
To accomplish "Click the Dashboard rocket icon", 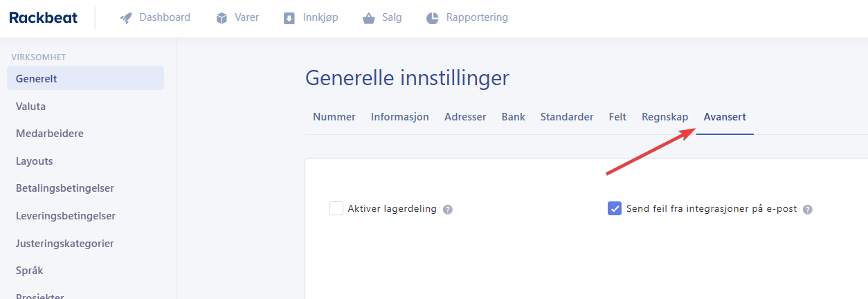I will (126, 18).
